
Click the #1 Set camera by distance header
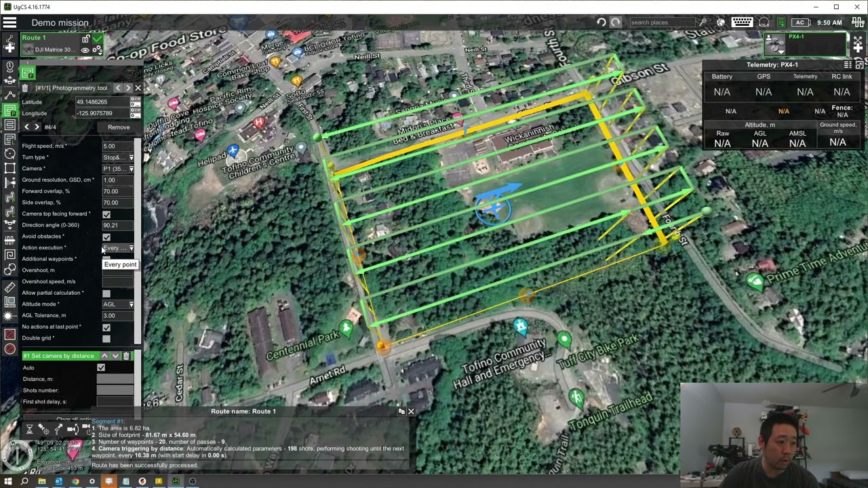[60, 356]
